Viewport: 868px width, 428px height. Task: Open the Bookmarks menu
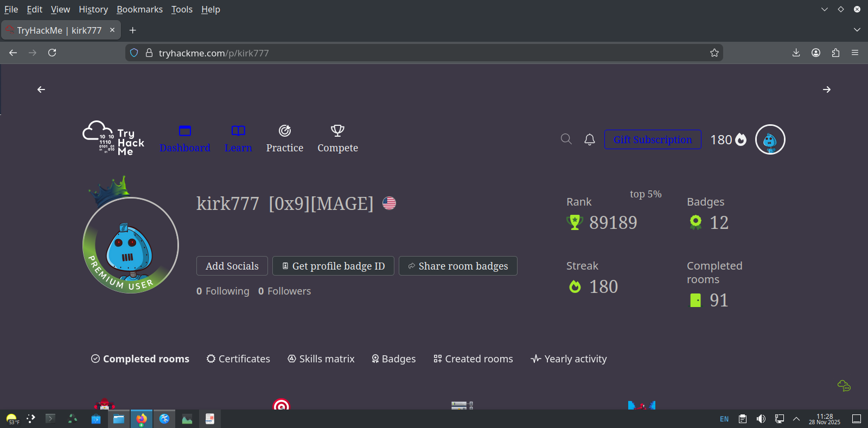point(139,9)
